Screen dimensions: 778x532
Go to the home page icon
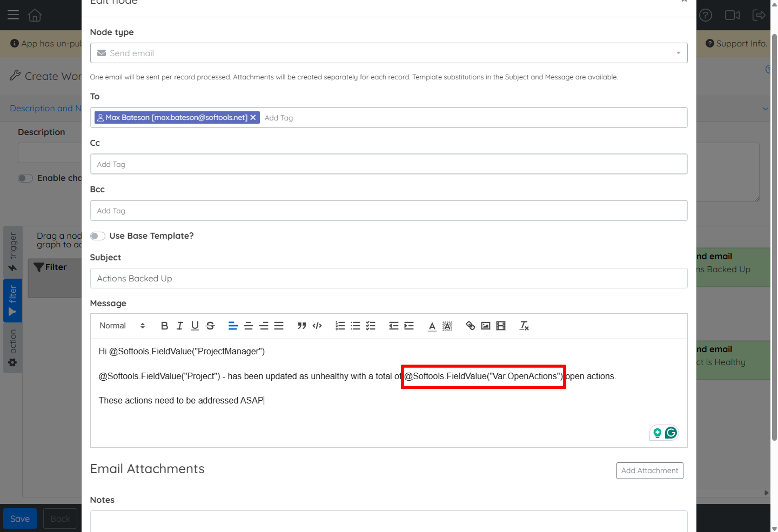tap(35, 15)
